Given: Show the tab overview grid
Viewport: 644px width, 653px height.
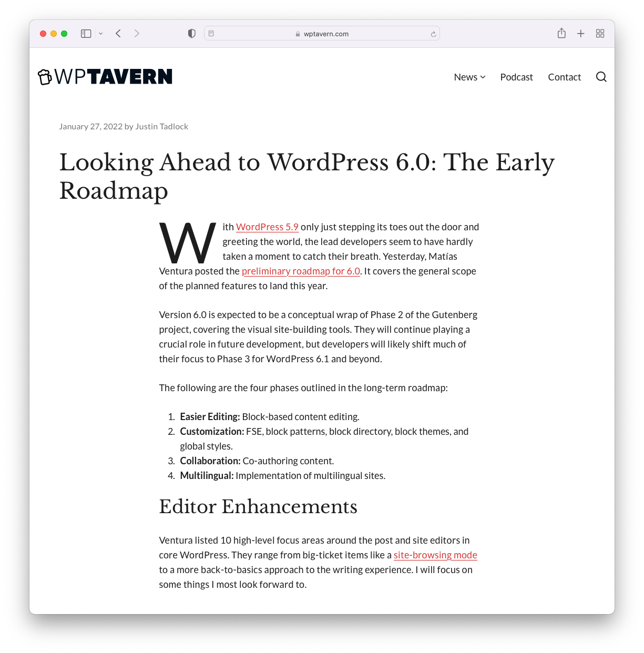Looking at the screenshot, I should click(600, 33).
